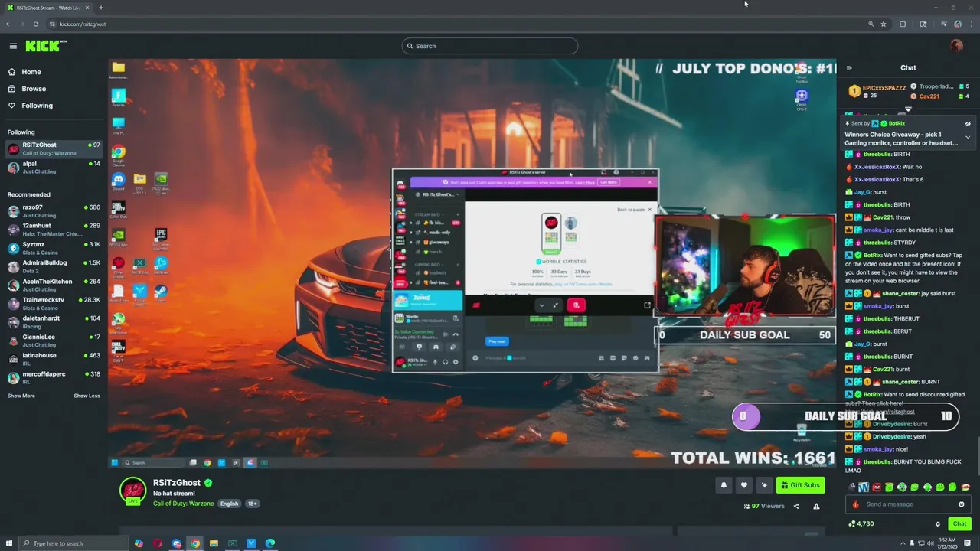Open Call of Duty: Warzone category link
Viewport: 980px width, 551px height.
point(184,504)
